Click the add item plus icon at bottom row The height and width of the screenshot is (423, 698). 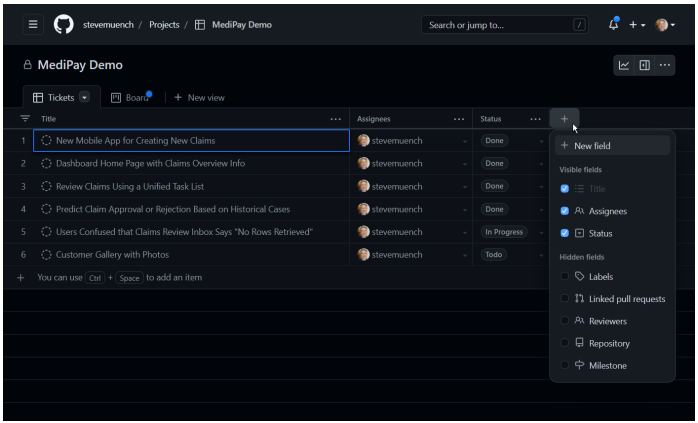click(20, 278)
